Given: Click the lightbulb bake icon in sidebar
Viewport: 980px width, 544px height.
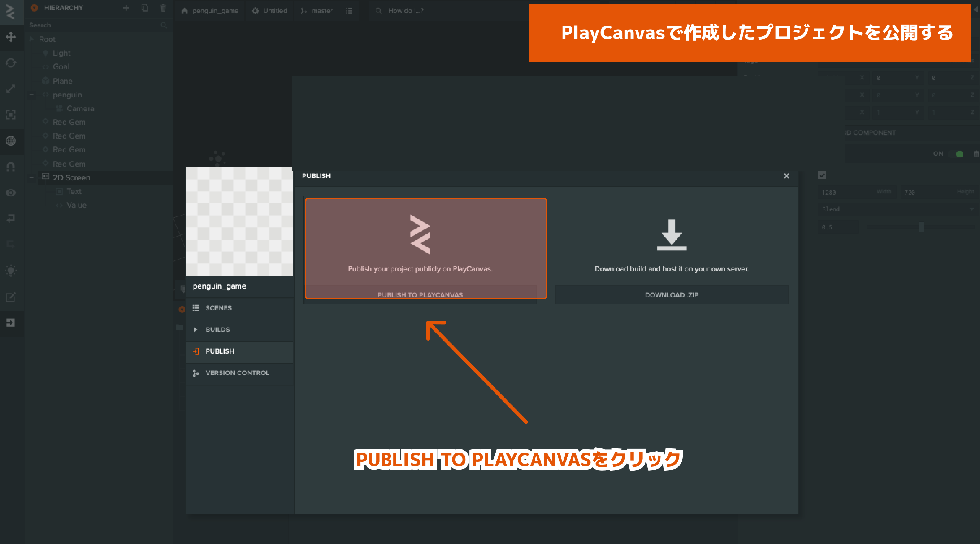Looking at the screenshot, I should point(11,271).
